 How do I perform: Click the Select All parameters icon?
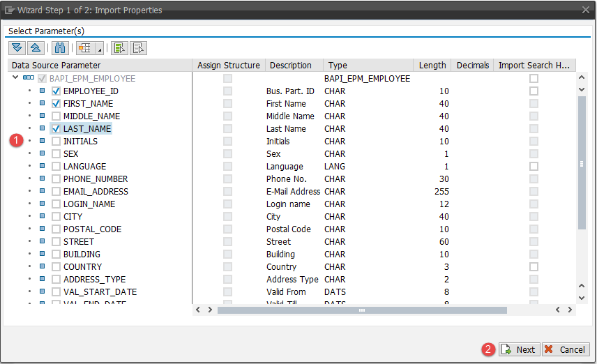[x=119, y=48]
